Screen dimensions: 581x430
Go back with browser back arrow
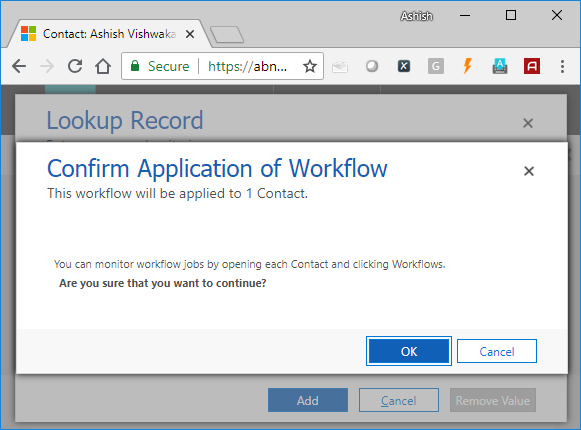tap(19, 66)
